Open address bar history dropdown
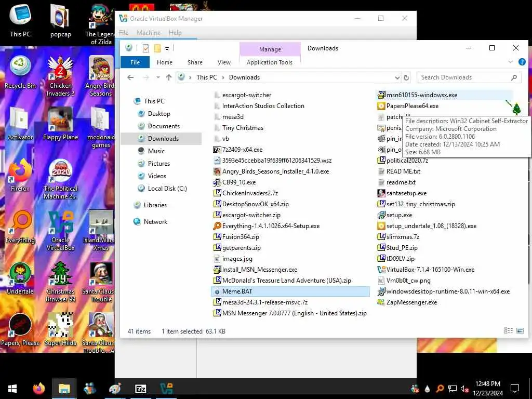 point(397,78)
